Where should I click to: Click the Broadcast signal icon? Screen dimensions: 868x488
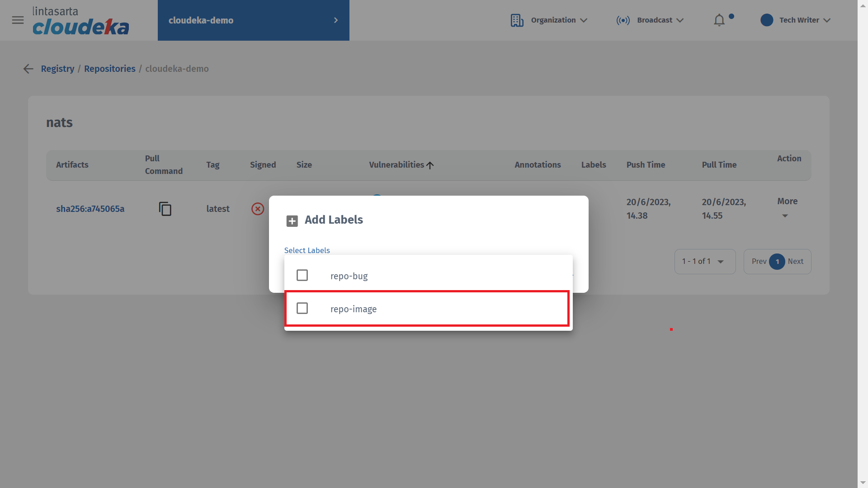[x=623, y=20]
